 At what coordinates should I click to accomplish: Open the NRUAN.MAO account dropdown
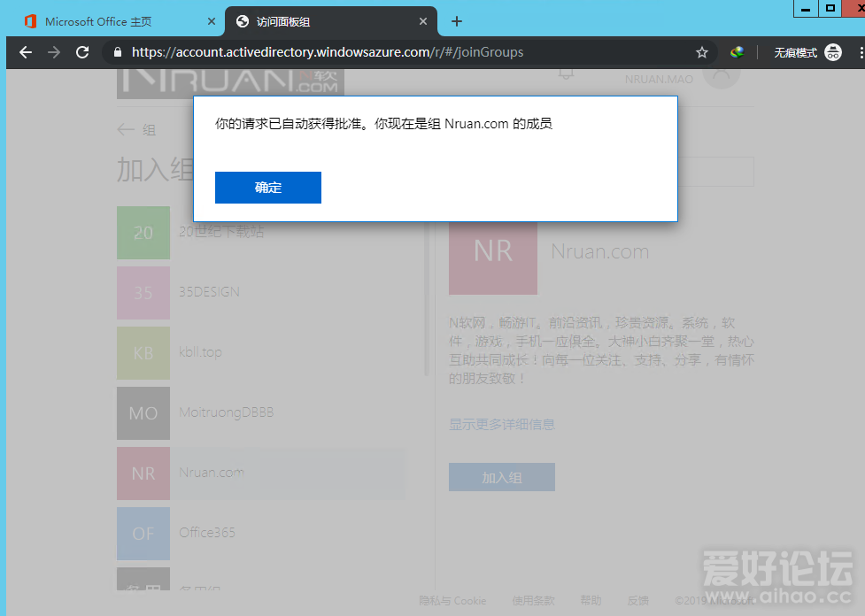tap(722, 79)
